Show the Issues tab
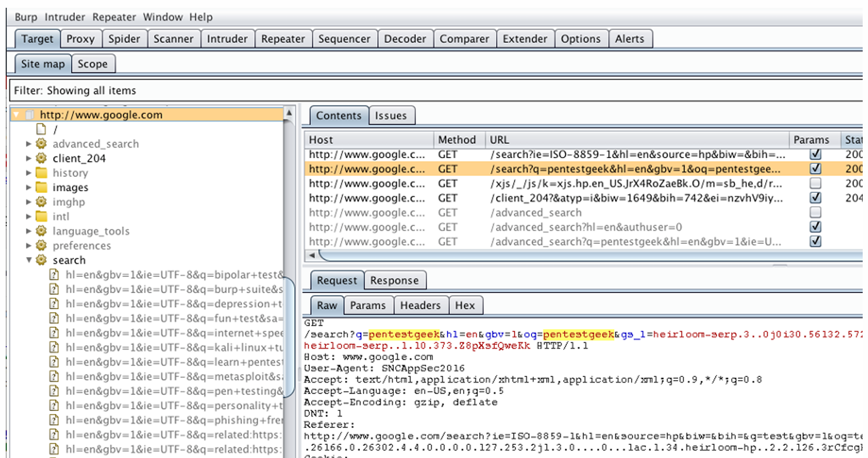 coord(391,116)
